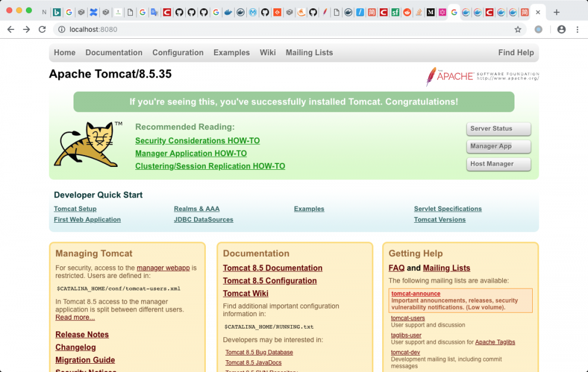Image resolution: width=588 pixels, height=372 pixels.
Task: Switch to the pink flower icon tab
Action: coord(443,12)
